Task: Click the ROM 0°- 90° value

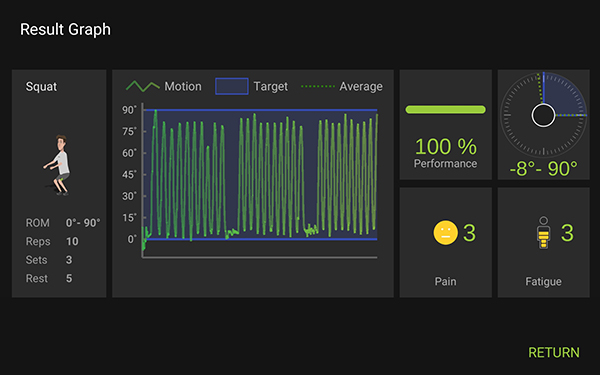Action: pos(83,223)
